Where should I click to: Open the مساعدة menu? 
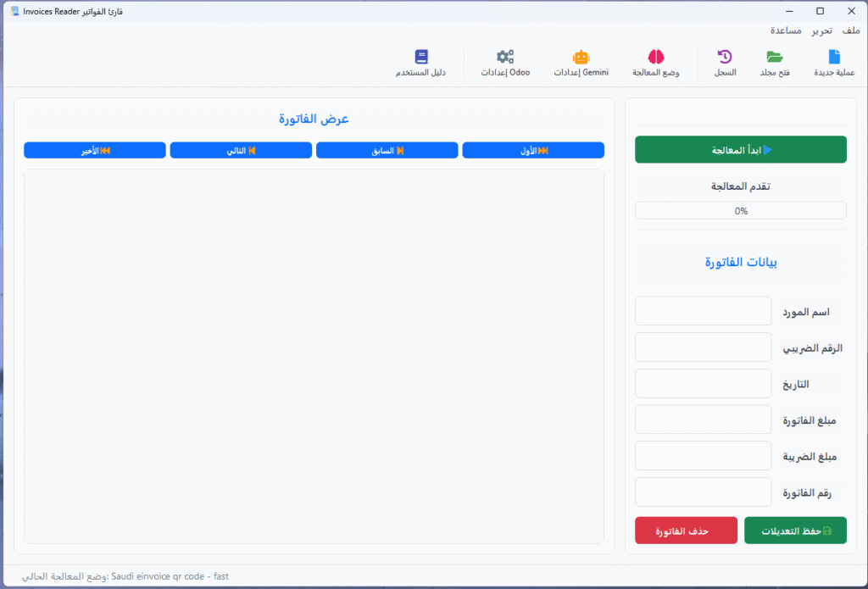[786, 31]
